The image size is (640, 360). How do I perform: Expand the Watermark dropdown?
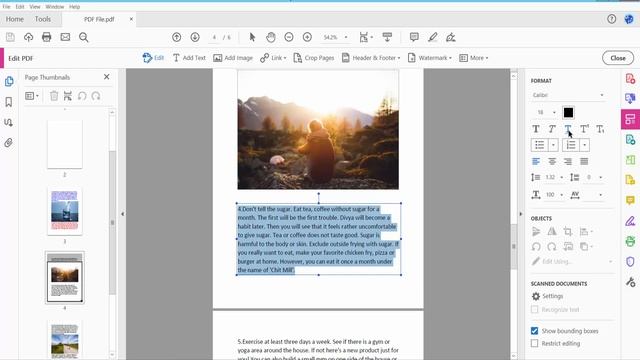[450, 58]
